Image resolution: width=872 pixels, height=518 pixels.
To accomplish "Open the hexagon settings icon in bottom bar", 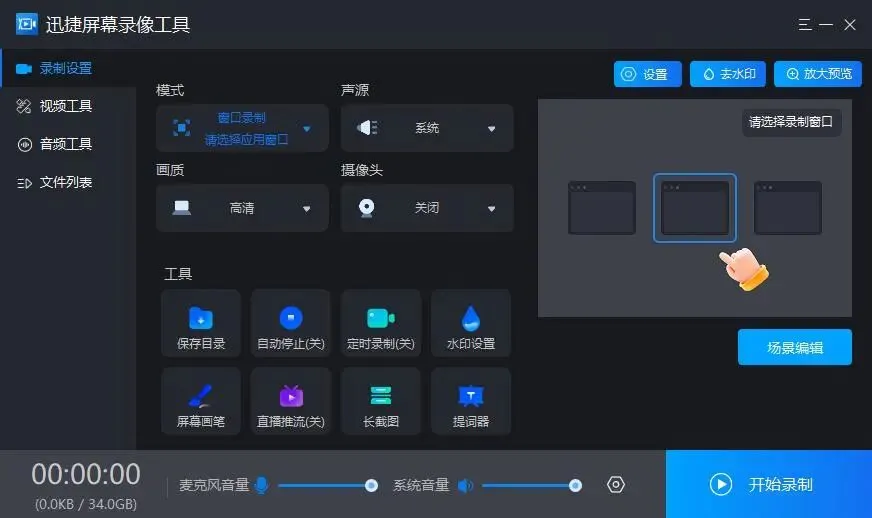I will [616, 485].
